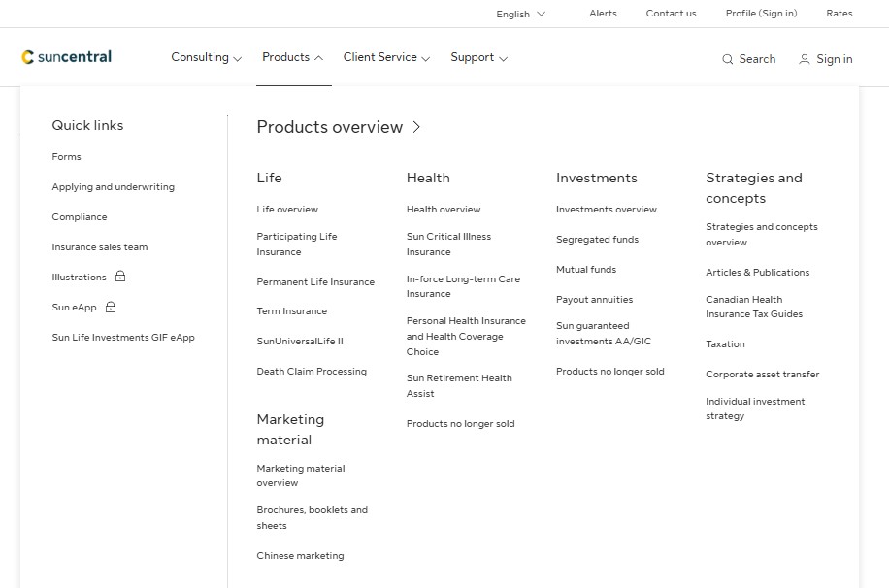This screenshot has width=889, height=588.
Task: Open Forms in Quick links
Action: pyautogui.click(x=66, y=157)
